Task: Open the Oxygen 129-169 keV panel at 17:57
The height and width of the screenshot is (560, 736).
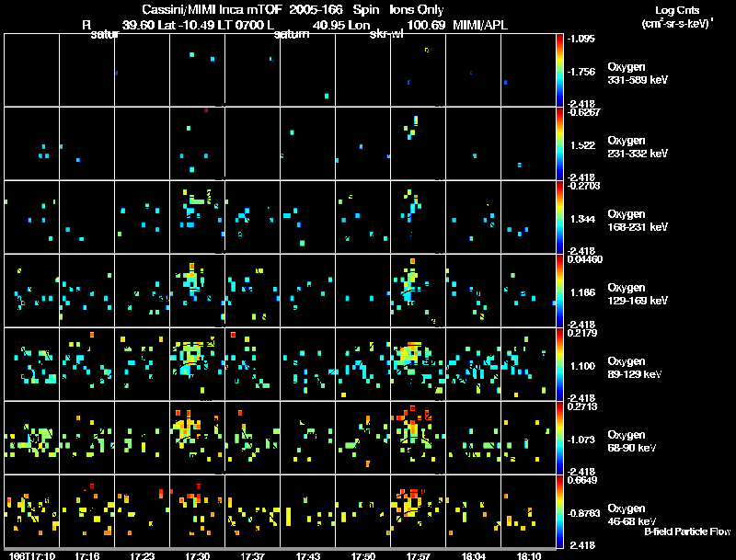Action: click(x=419, y=291)
